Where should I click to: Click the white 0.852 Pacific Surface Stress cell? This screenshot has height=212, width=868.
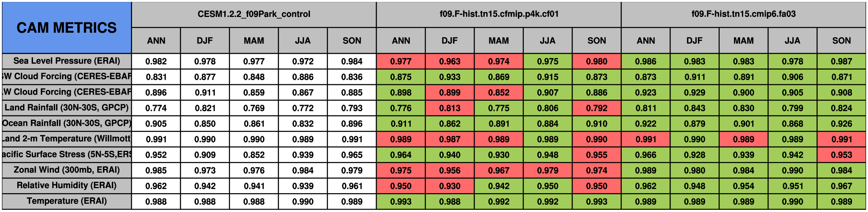(x=254, y=155)
